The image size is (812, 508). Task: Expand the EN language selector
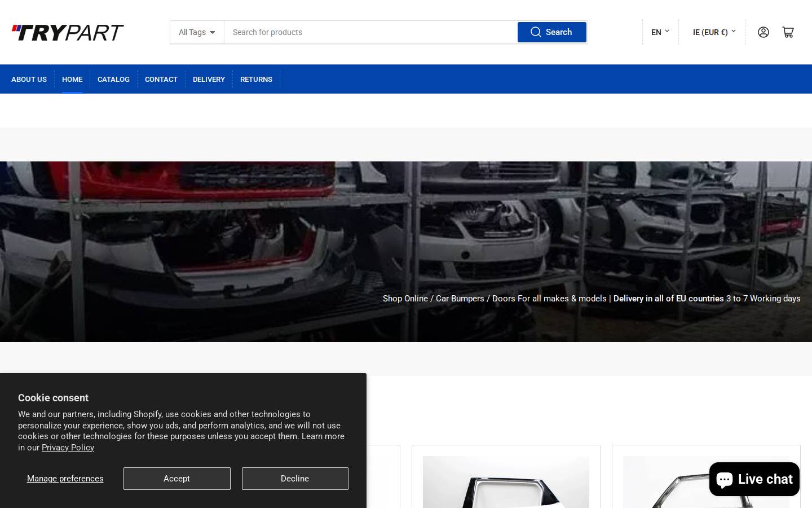tap(660, 32)
